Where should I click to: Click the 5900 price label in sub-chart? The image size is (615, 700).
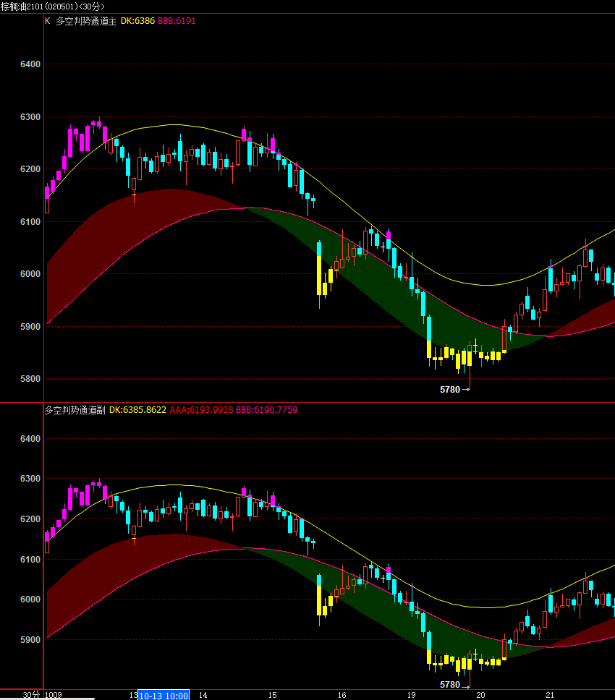click(x=30, y=640)
